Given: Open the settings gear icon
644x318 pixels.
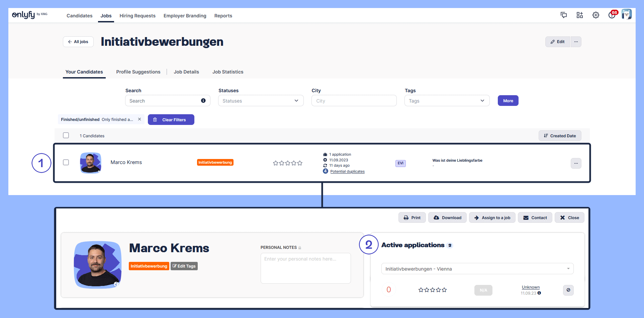Looking at the screenshot, I should (x=596, y=15).
